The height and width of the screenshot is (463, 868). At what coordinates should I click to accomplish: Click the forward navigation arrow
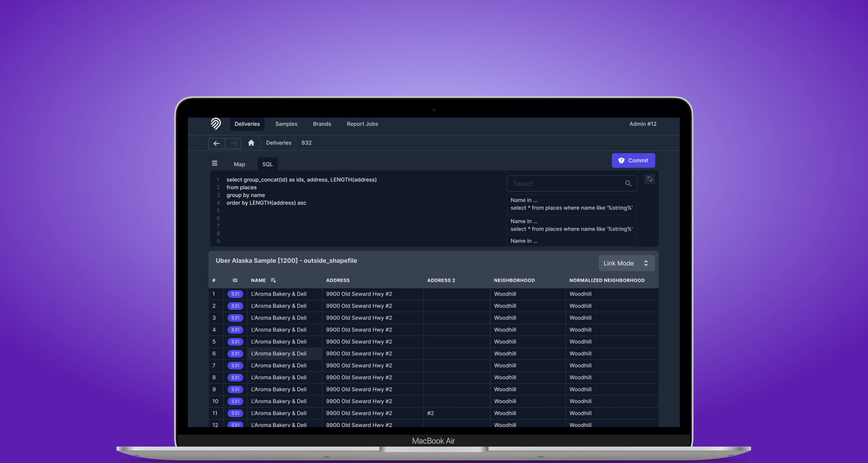233,143
